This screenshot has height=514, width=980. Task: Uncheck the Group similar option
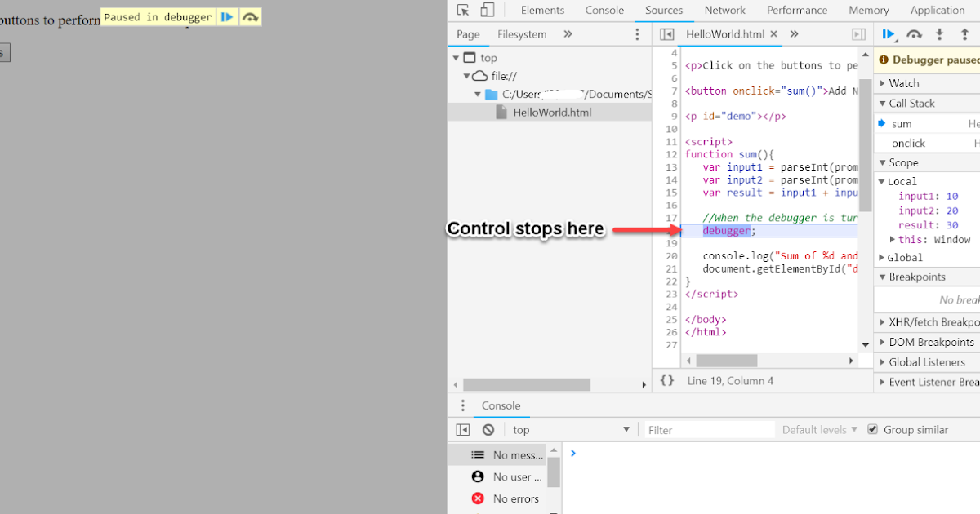click(873, 429)
